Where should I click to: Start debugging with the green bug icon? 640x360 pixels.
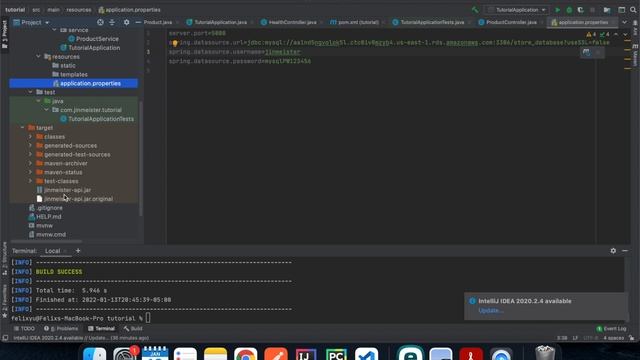(x=569, y=10)
